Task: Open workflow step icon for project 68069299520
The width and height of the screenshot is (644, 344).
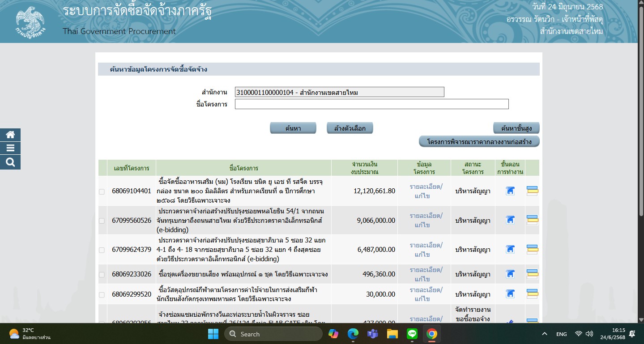Action: click(x=510, y=294)
